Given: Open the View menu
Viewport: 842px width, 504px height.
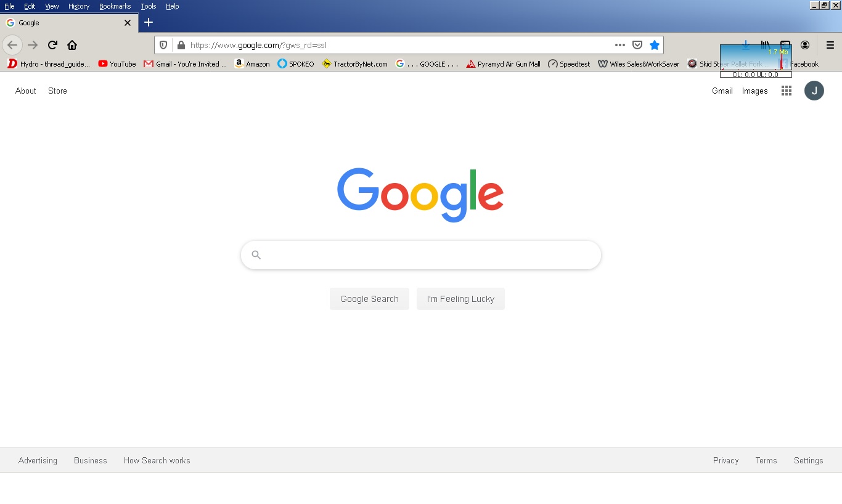Looking at the screenshot, I should pyautogui.click(x=52, y=6).
